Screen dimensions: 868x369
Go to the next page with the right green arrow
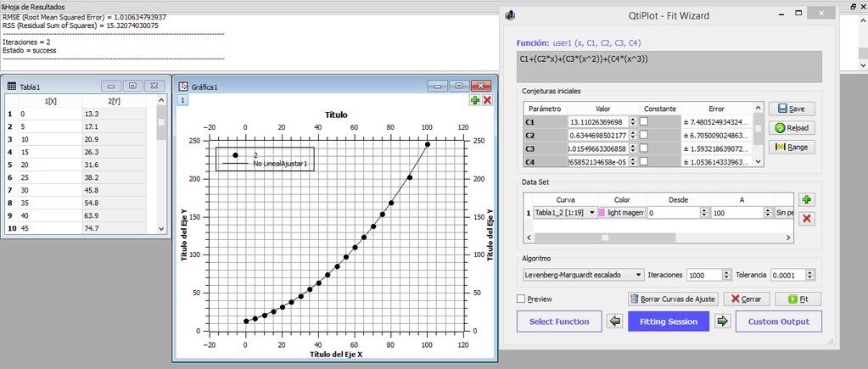(x=722, y=321)
